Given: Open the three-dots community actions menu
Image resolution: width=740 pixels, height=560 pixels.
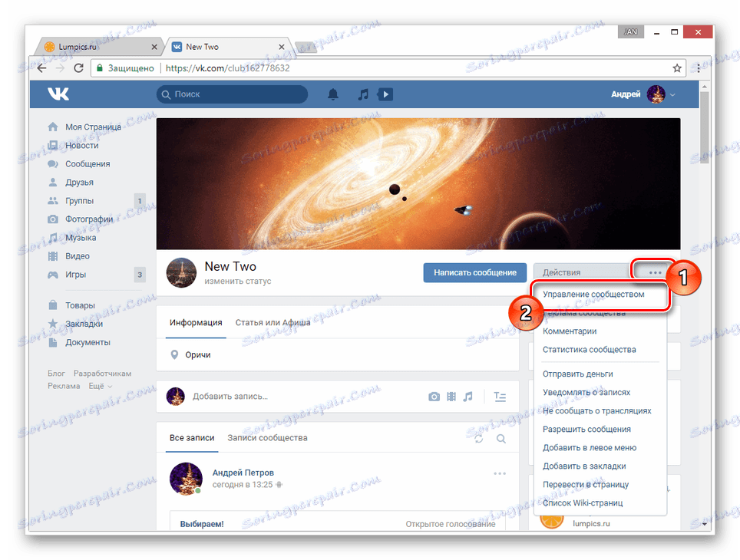Looking at the screenshot, I should click(x=655, y=272).
